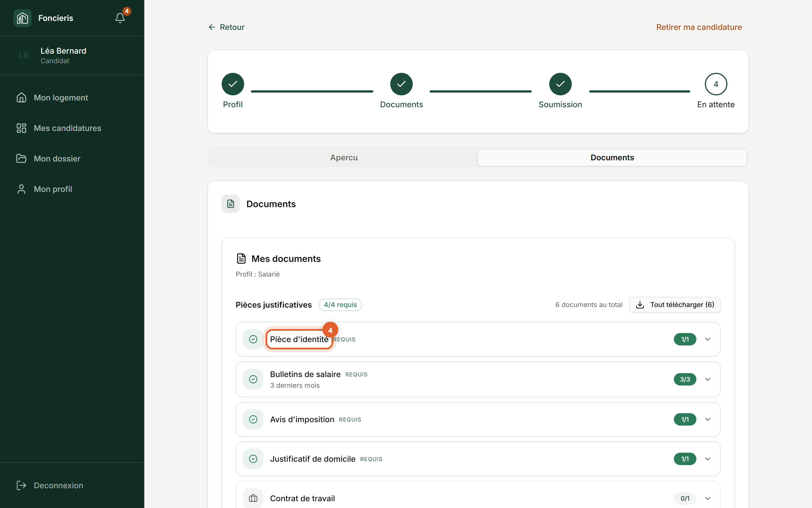Click the progress line between Profil and Documents
The height and width of the screenshot is (508, 812).
[x=312, y=91]
